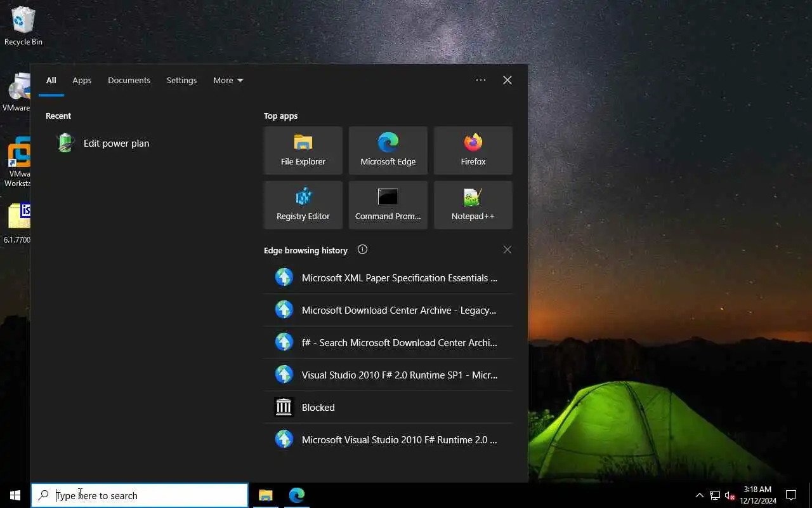
Task: Open File Explorer from Top apps
Action: coord(303,150)
